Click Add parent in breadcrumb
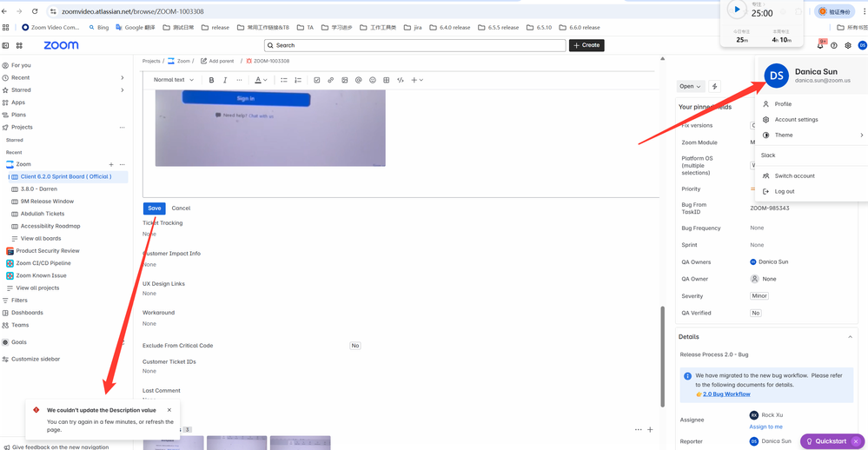 point(217,61)
